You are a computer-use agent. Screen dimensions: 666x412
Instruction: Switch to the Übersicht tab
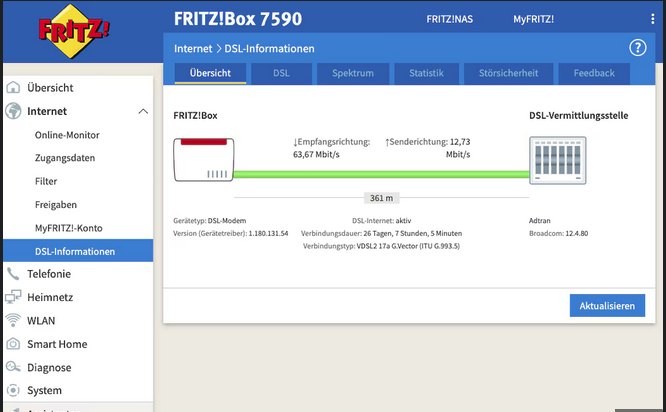[x=210, y=73]
